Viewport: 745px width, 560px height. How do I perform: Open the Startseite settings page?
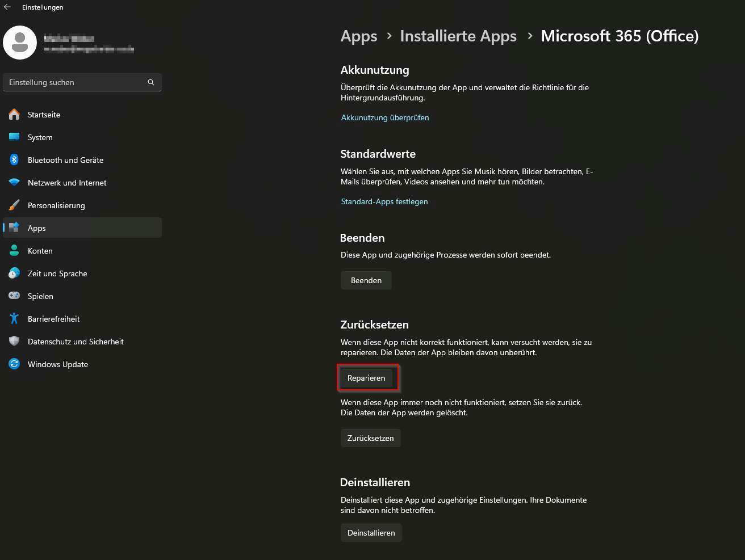[82, 115]
